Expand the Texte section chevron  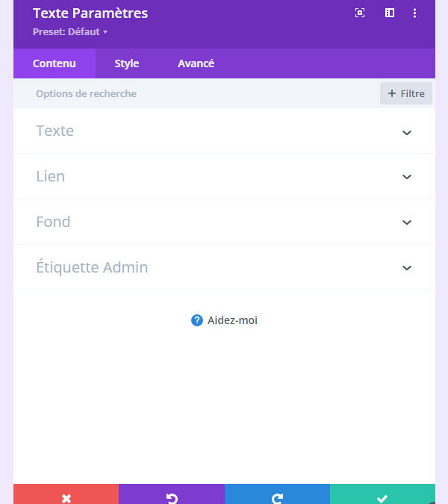point(407,132)
